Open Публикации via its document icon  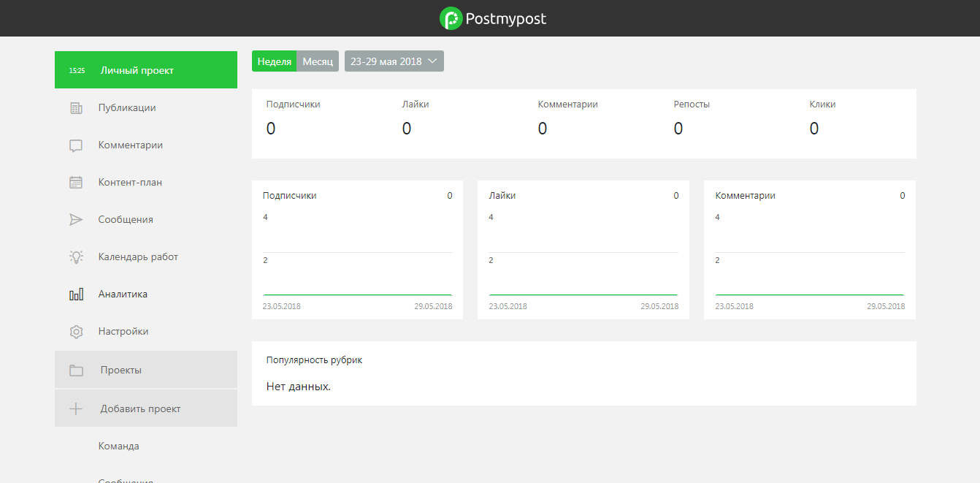point(76,108)
